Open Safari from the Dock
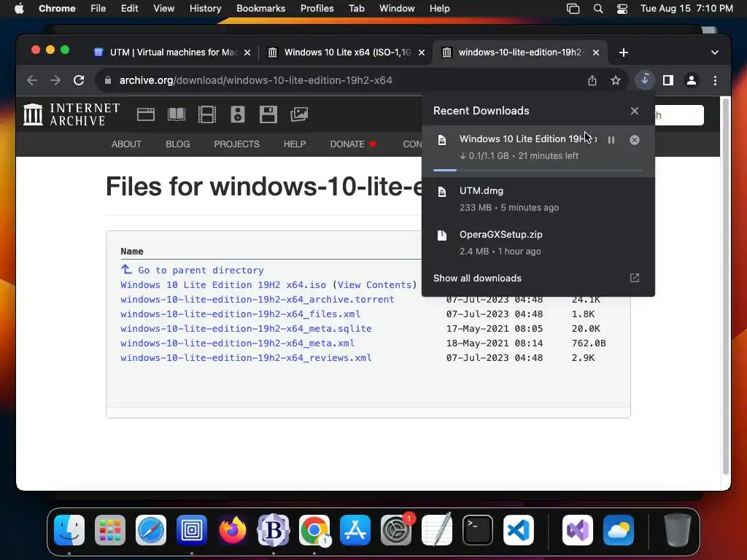Screen dimensions: 747x560 pyautogui.click(x=151, y=530)
